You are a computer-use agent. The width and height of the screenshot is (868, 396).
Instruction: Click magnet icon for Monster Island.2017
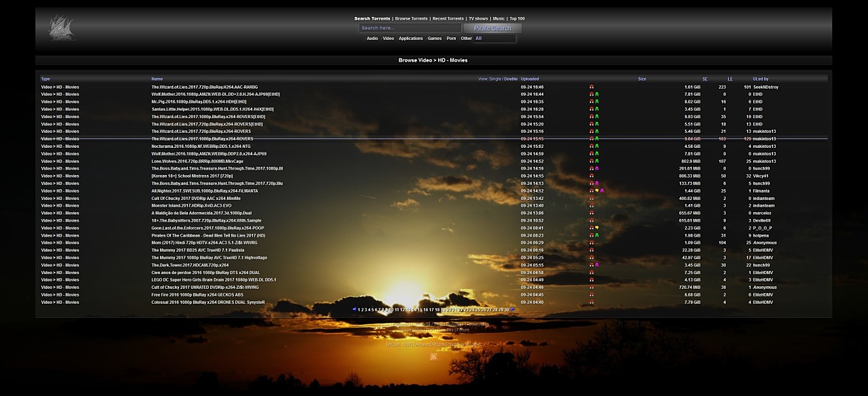pos(591,205)
